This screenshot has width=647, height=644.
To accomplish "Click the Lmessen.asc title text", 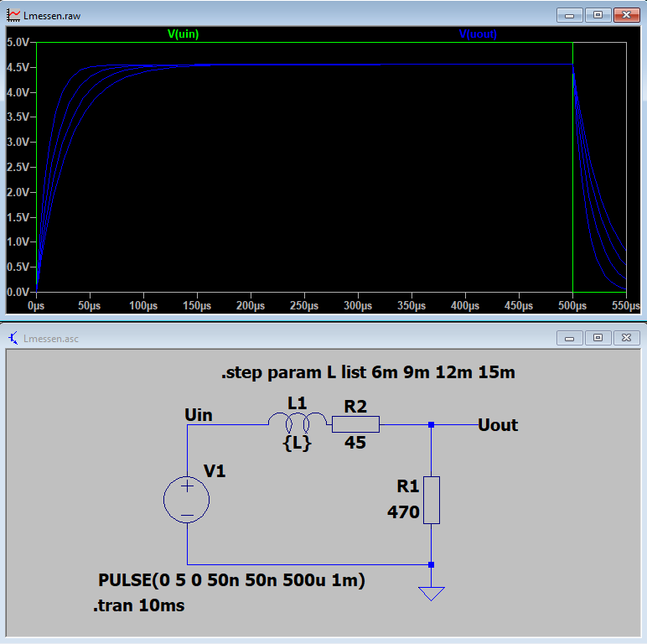I will [x=51, y=339].
